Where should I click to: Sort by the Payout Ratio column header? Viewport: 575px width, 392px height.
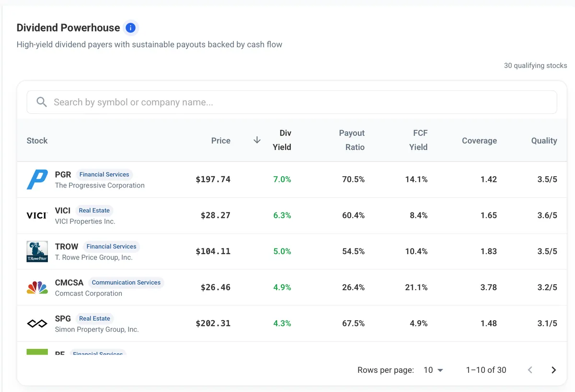(x=352, y=140)
